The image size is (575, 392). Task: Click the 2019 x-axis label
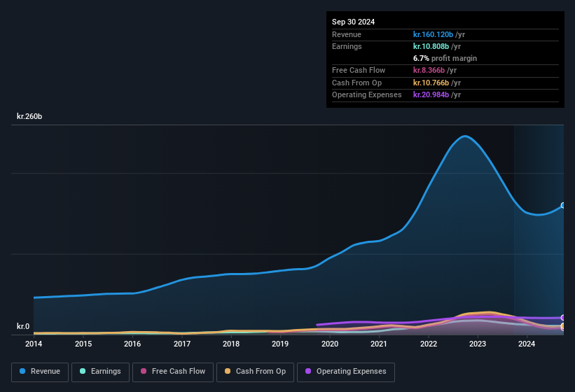pyautogui.click(x=280, y=344)
